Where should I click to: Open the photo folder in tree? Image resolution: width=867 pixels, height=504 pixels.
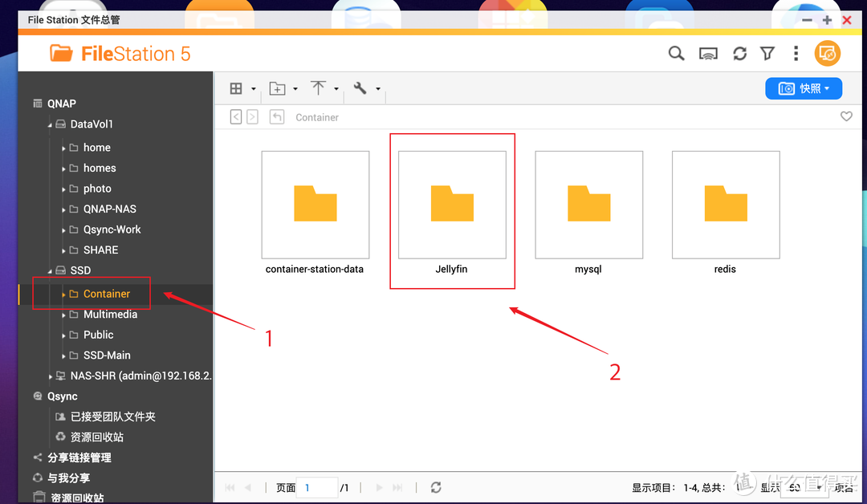point(97,189)
